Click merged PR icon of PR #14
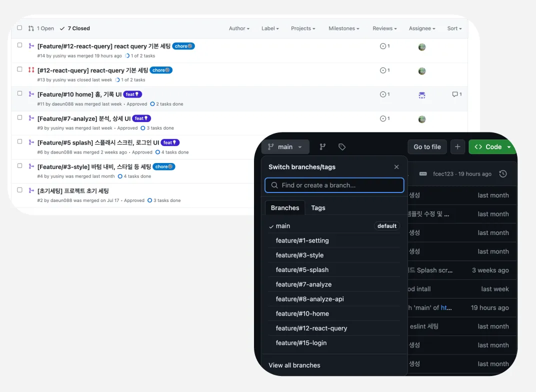The height and width of the screenshot is (392, 536). [31, 46]
